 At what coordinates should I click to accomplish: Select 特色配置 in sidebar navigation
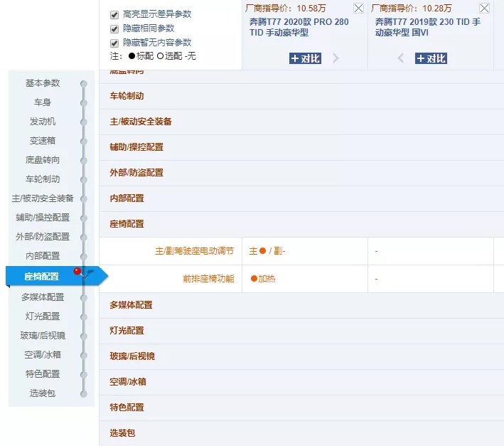point(43,374)
